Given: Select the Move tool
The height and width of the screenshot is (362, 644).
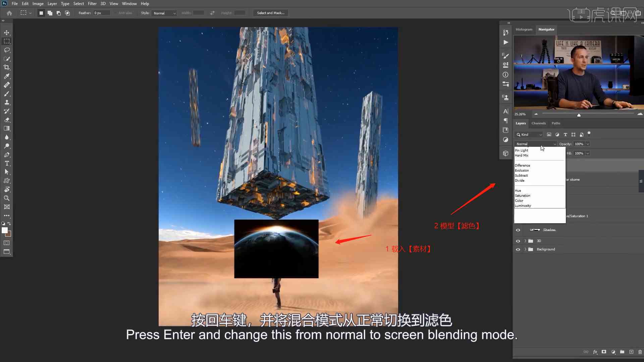Looking at the screenshot, I should [x=7, y=33].
